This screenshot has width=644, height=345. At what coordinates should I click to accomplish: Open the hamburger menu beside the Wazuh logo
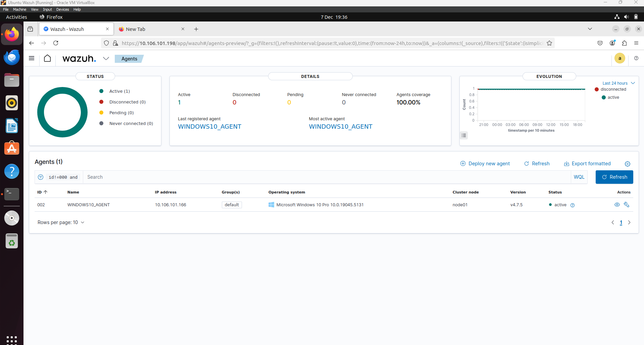[x=31, y=58]
